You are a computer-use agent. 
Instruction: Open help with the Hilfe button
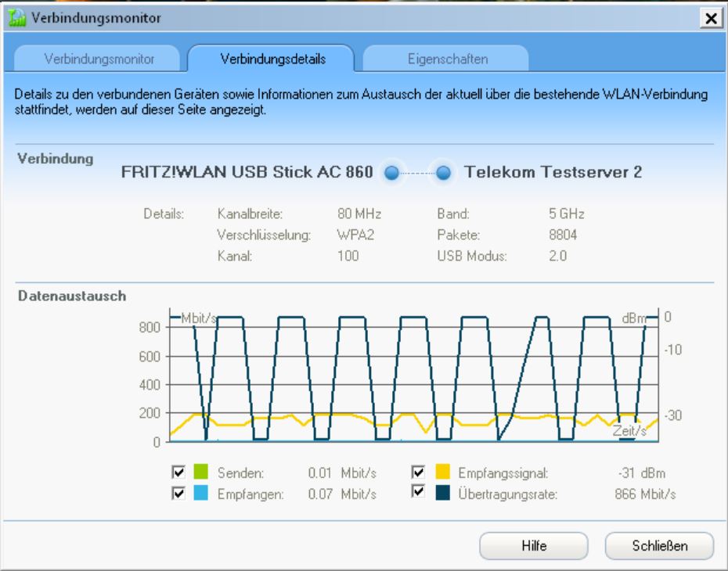click(x=533, y=545)
